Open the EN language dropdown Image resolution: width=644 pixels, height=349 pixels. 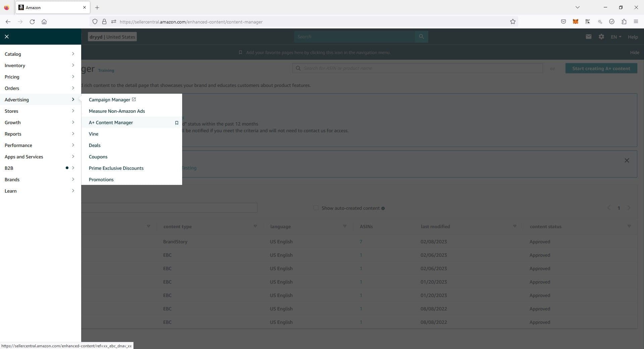616,37
